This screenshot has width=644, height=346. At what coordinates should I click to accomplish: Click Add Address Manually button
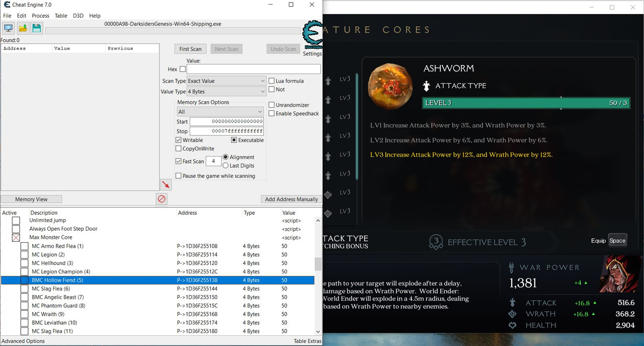(291, 199)
